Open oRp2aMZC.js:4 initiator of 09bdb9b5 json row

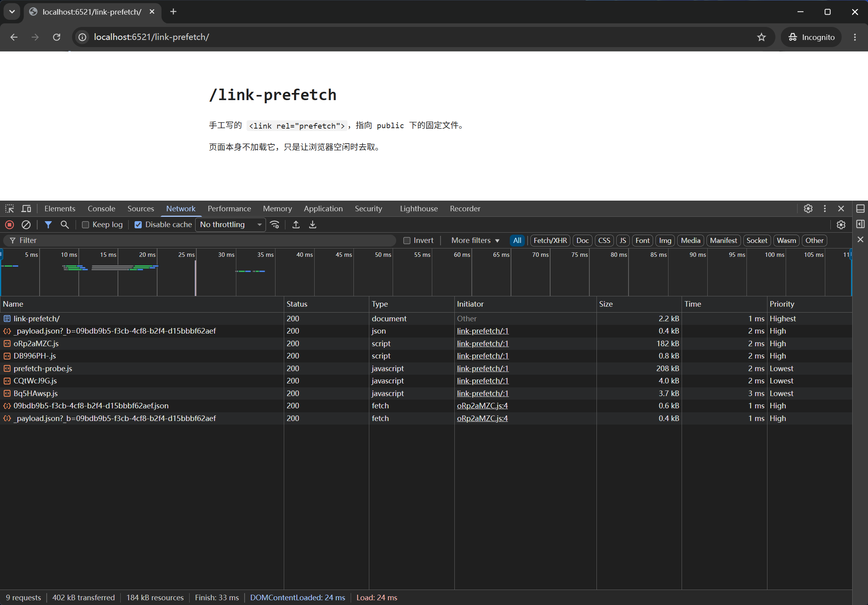click(x=482, y=406)
